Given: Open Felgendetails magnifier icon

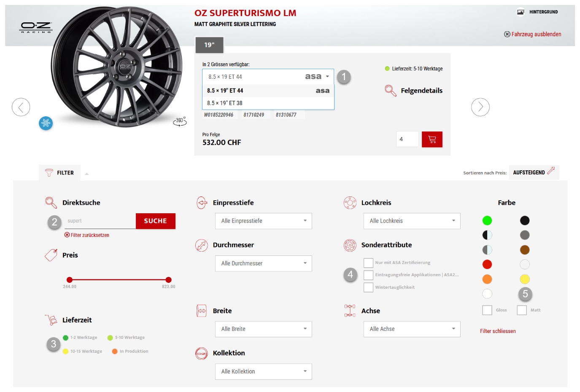Looking at the screenshot, I should [x=390, y=91].
